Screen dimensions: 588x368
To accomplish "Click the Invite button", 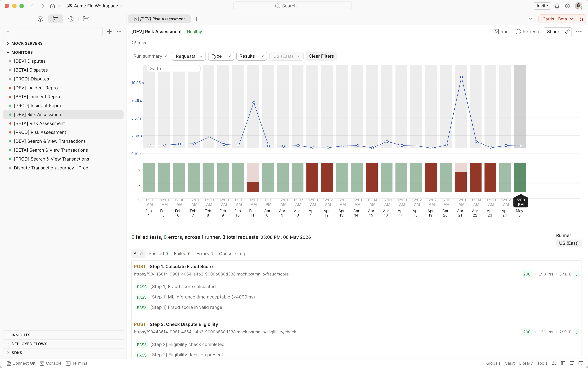I will click(x=542, y=6).
